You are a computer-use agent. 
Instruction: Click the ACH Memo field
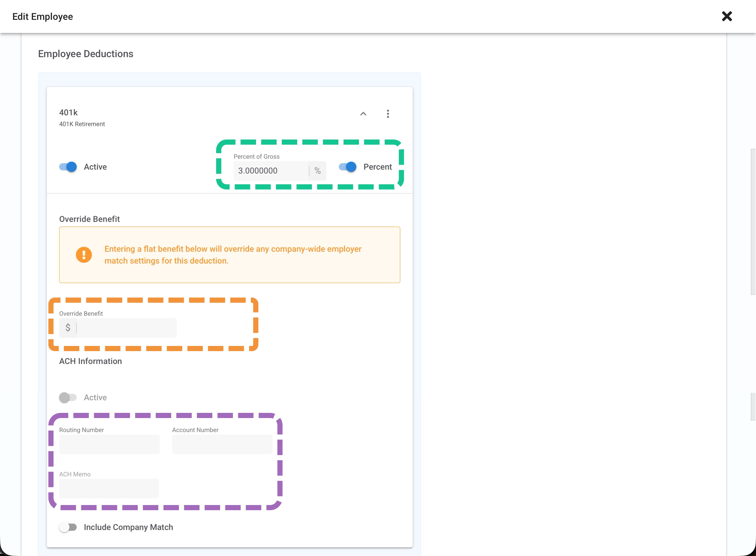pyautogui.click(x=109, y=488)
